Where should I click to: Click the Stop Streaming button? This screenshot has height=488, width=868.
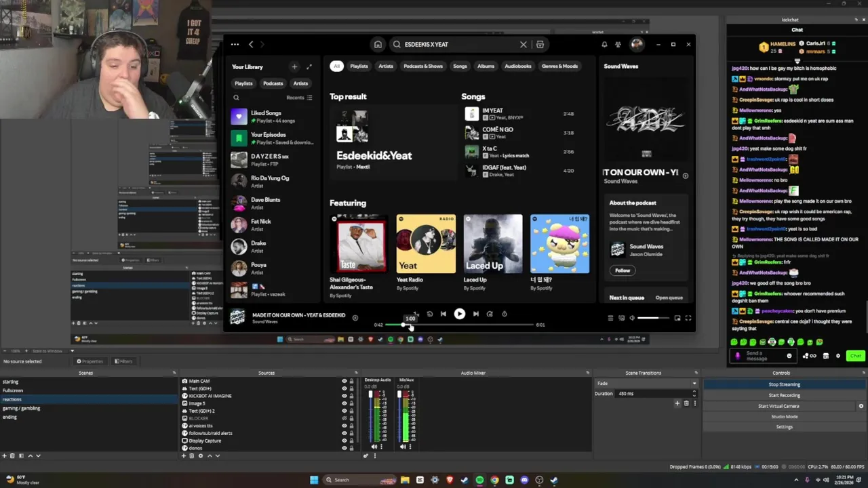[784, 384]
